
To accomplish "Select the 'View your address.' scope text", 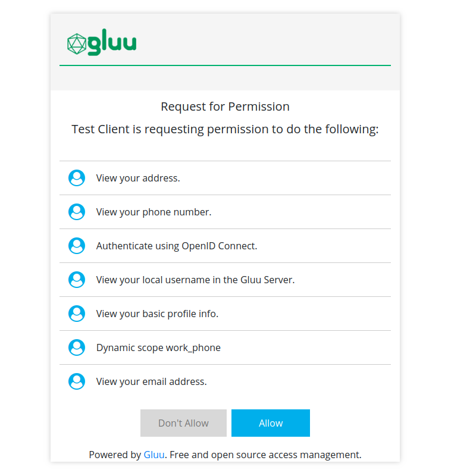I will point(138,178).
